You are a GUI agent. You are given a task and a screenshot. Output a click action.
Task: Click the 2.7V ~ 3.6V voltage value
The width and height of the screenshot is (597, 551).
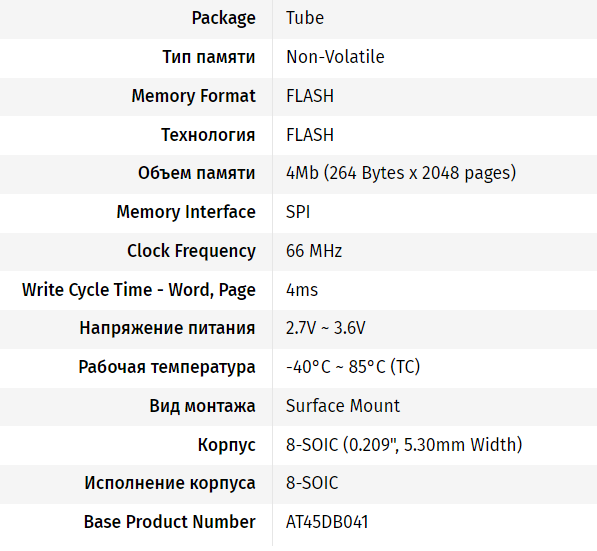pos(326,328)
